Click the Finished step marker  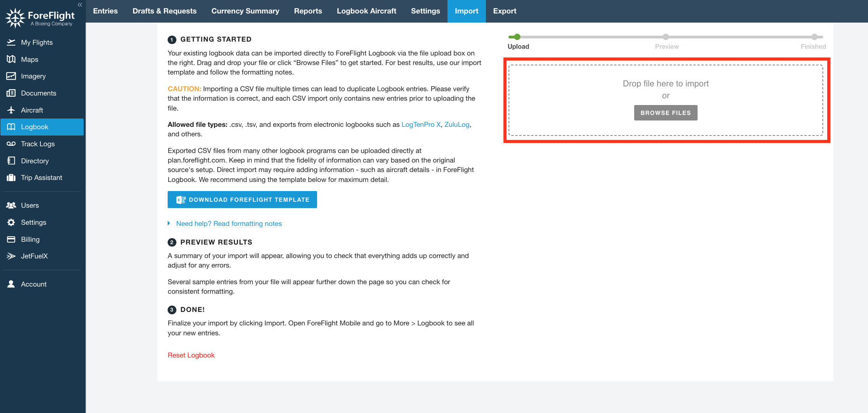[814, 37]
